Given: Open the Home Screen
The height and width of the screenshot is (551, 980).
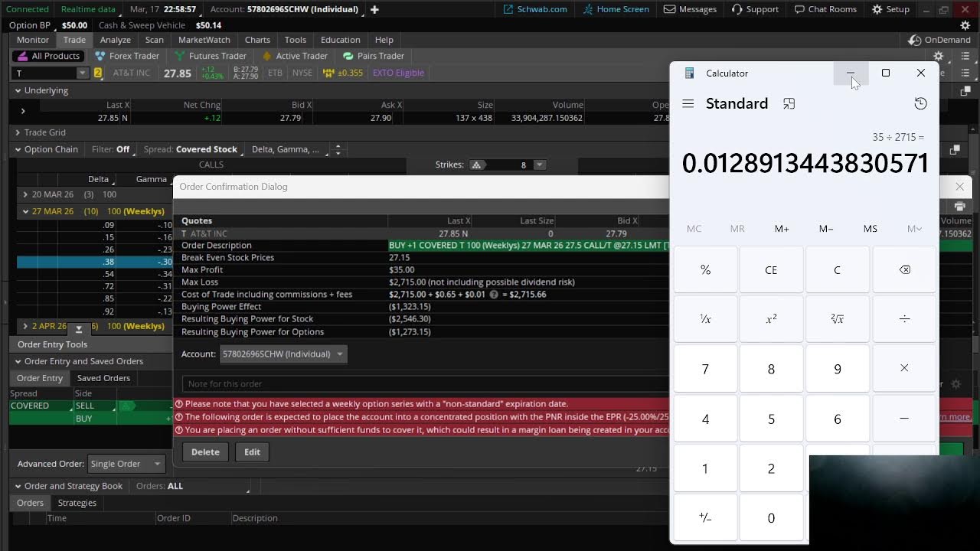Looking at the screenshot, I should pyautogui.click(x=616, y=9).
